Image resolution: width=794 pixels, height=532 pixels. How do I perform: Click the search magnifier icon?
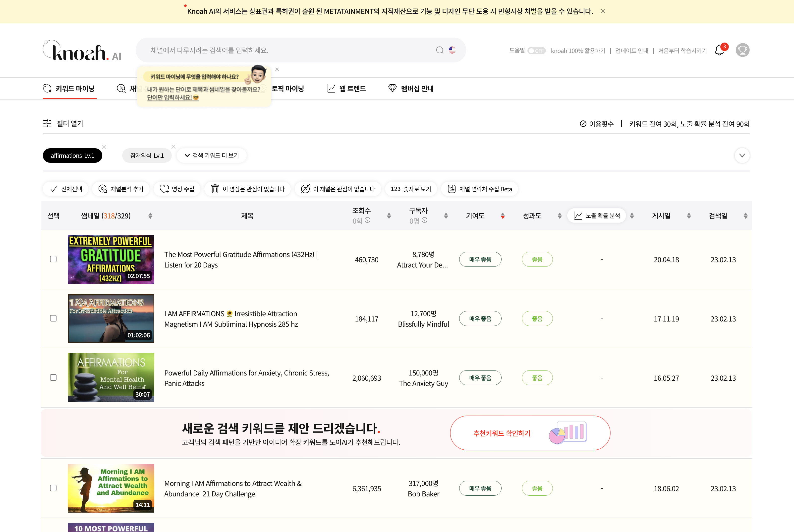(439, 50)
